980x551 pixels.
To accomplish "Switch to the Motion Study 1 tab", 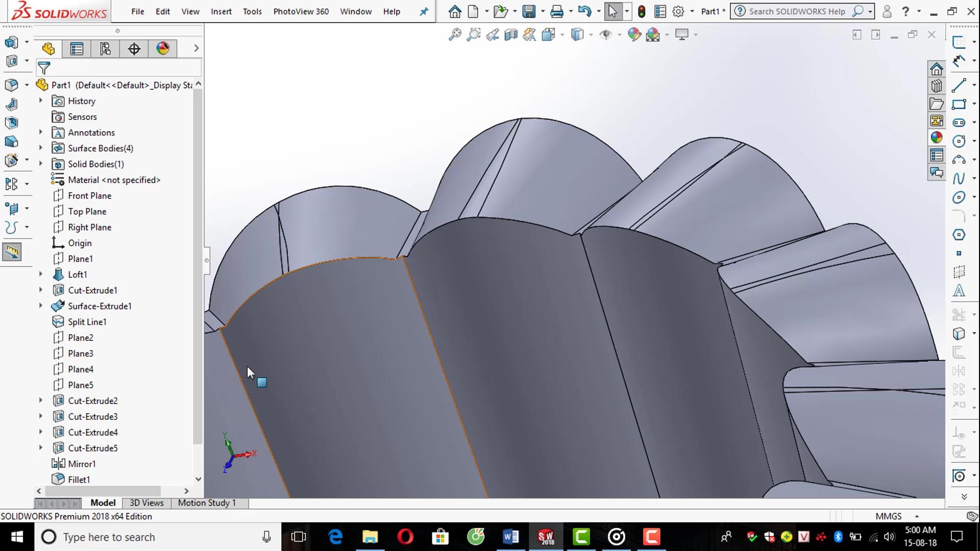I will click(207, 503).
